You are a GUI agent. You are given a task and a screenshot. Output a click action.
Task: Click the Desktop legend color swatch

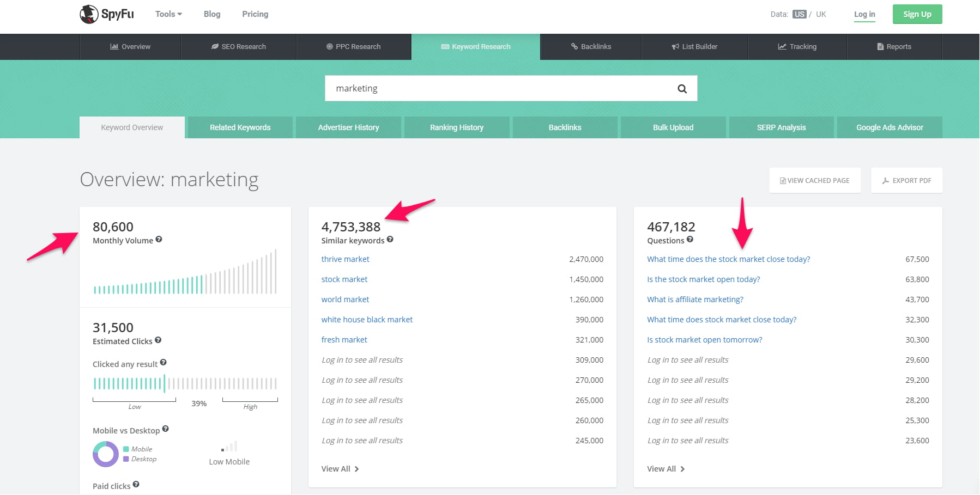tap(126, 459)
